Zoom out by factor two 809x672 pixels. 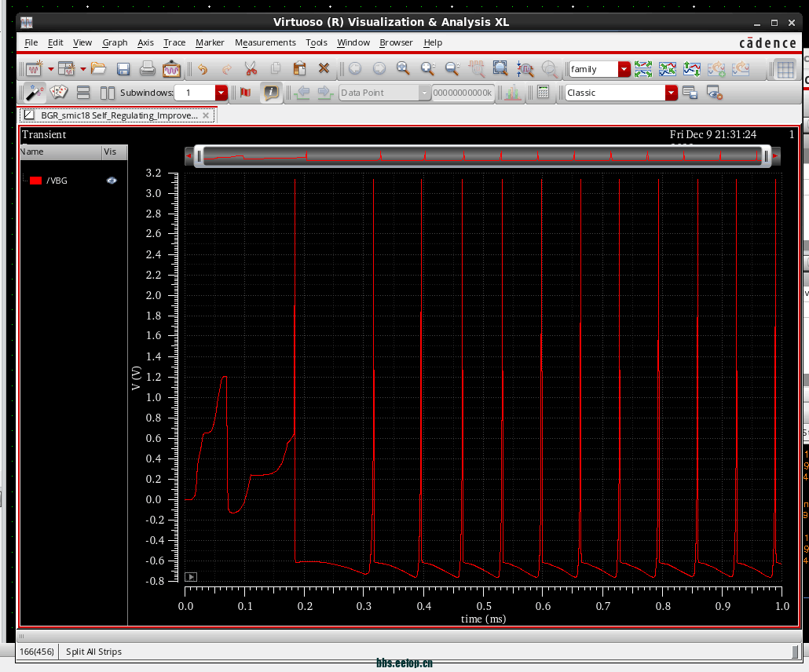coord(452,68)
